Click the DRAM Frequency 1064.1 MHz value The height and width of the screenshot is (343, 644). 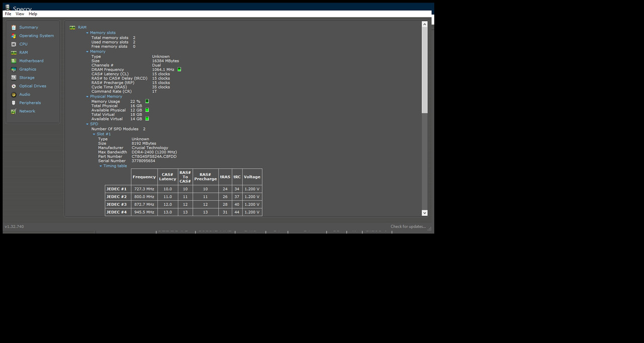click(163, 70)
